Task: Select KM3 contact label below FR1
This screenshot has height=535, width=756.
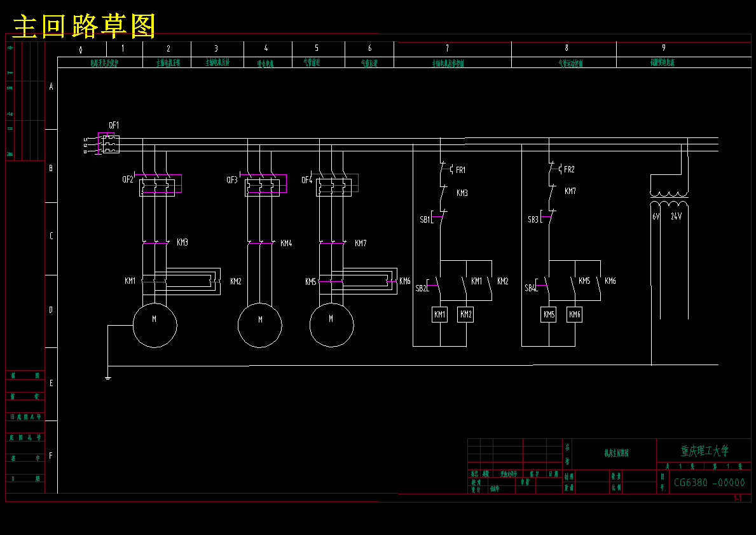Action: pyautogui.click(x=462, y=193)
